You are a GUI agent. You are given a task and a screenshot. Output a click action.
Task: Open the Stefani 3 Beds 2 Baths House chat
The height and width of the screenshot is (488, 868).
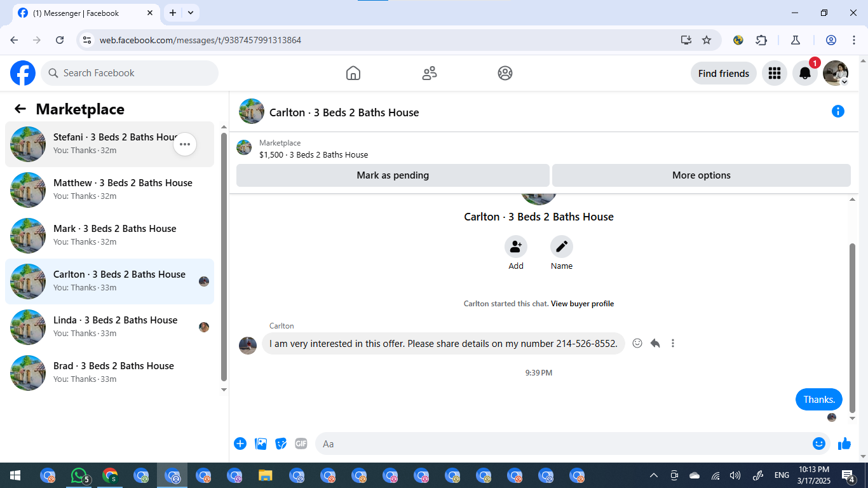[x=109, y=144]
